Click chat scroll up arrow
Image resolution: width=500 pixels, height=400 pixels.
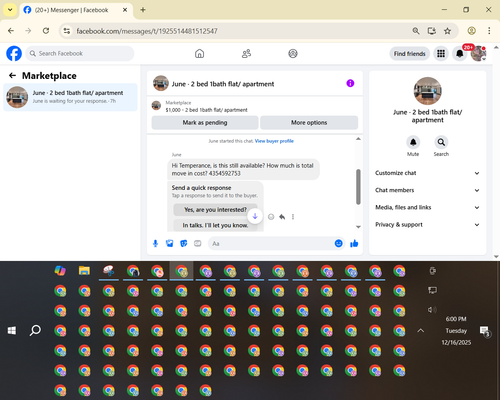pos(358,139)
